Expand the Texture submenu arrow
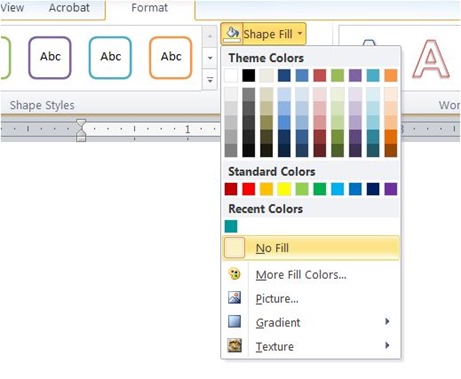The height and width of the screenshot is (379, 461). click(387, 345)
